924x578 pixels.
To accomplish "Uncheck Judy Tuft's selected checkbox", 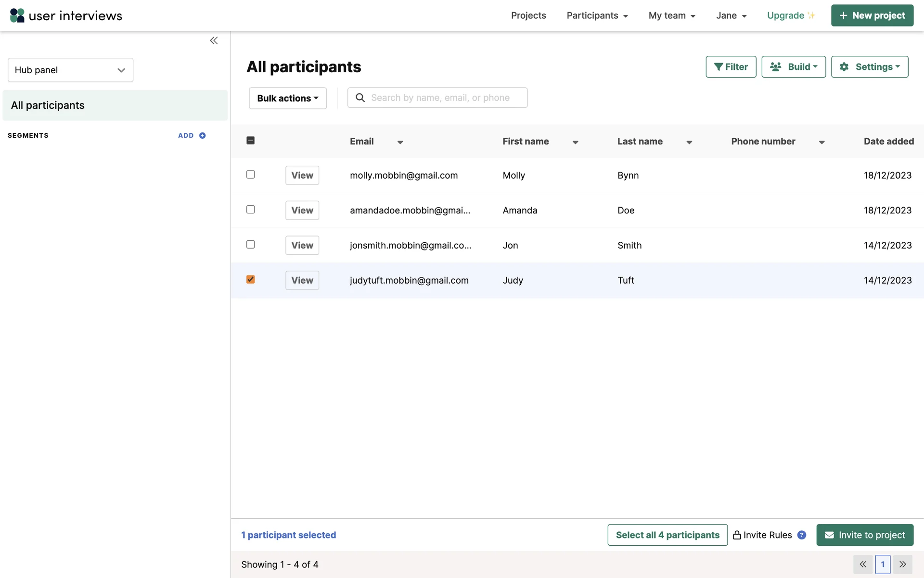I will pyautogui.click(x=250, y=279).
